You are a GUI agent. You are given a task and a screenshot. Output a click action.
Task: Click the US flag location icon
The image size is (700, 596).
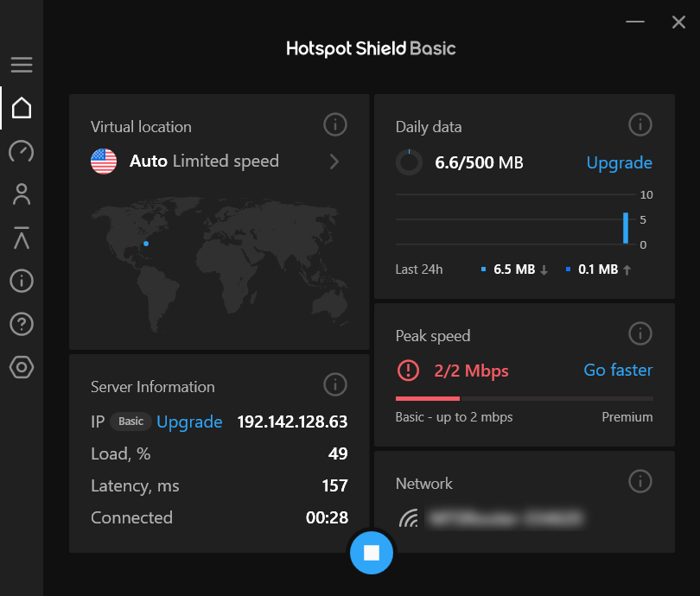[104, 161]
